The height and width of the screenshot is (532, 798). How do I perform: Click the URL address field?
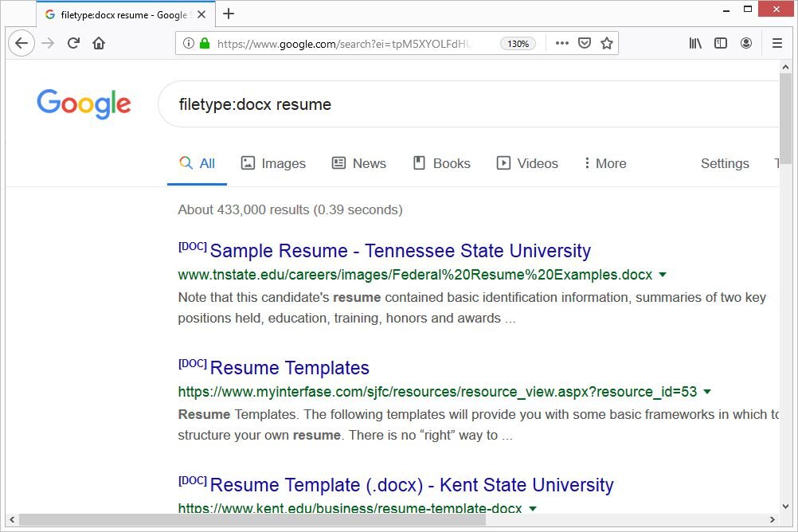343,44
